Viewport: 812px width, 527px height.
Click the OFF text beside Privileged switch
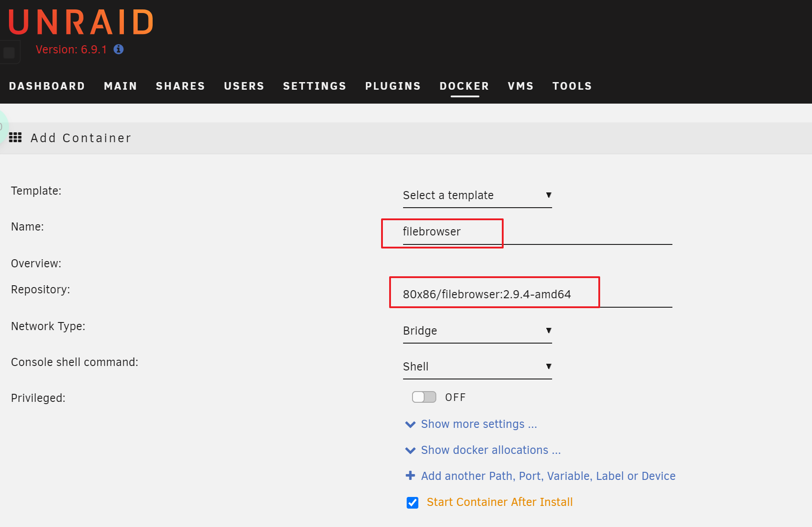tap(455, 397)
